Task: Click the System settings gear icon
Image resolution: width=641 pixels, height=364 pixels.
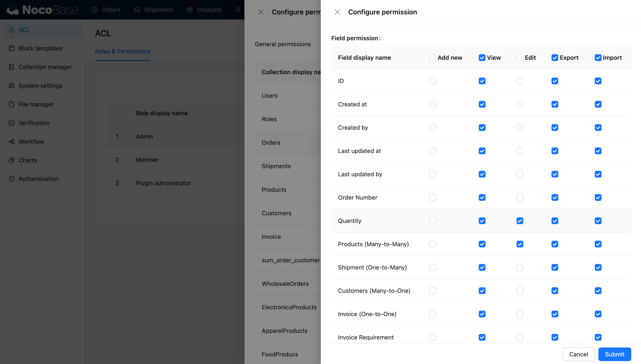Action: [x=11, y=86]
